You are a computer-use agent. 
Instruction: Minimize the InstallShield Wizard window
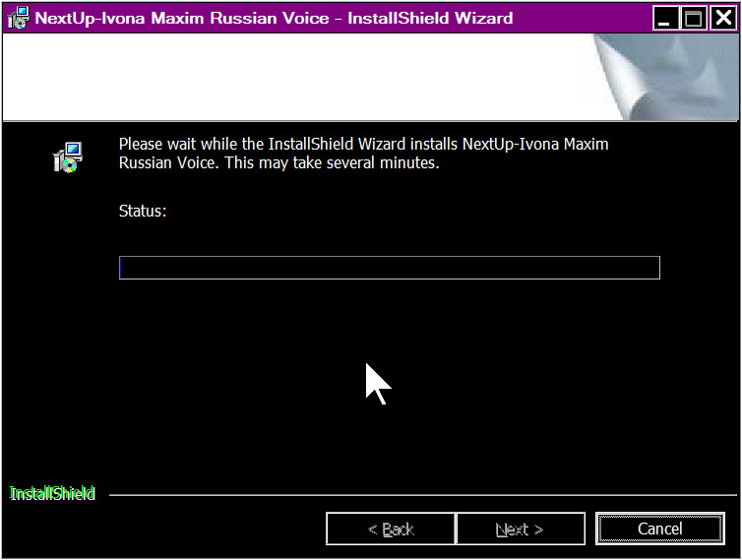pos(666,18)
